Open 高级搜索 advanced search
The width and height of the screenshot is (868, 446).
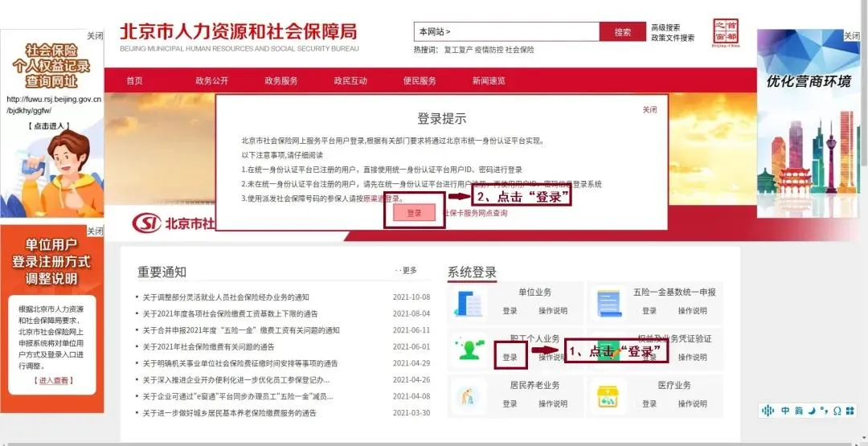click(665, 27)
